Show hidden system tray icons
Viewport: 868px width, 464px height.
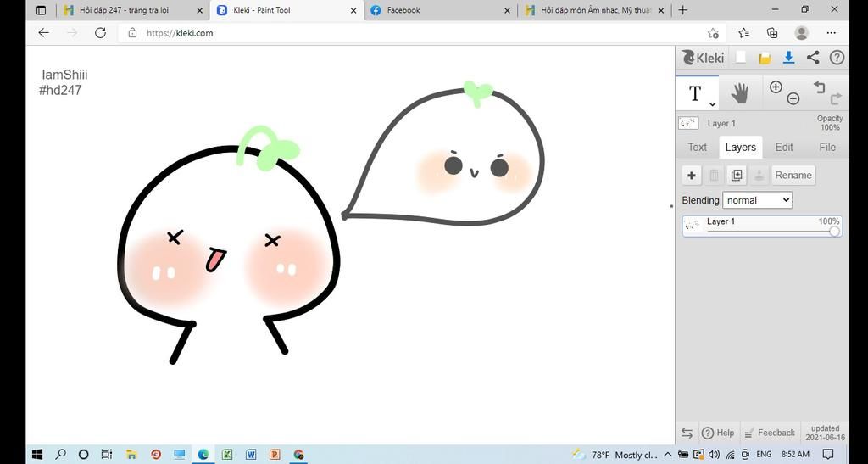[668, 455]
